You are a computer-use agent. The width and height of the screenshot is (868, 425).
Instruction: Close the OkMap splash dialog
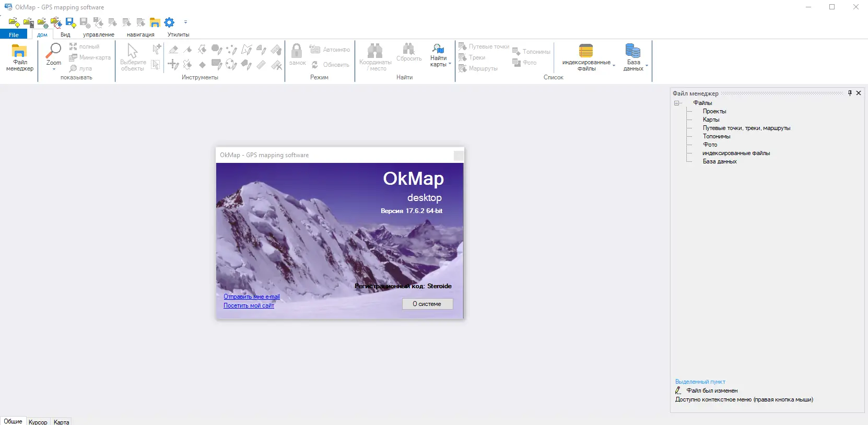[459, 155]
